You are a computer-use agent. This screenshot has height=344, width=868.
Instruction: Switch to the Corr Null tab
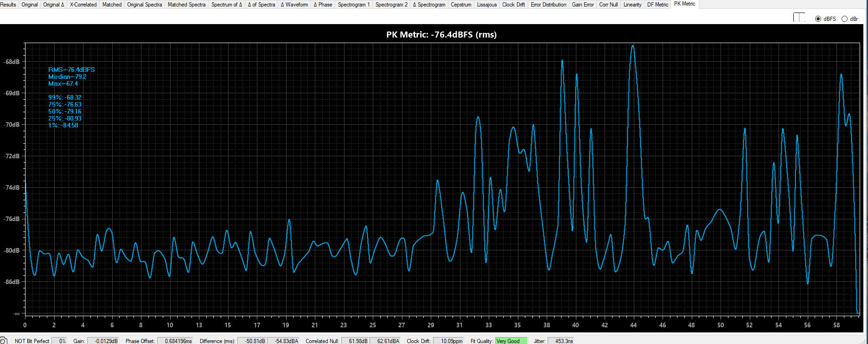[x=608, y=5]
